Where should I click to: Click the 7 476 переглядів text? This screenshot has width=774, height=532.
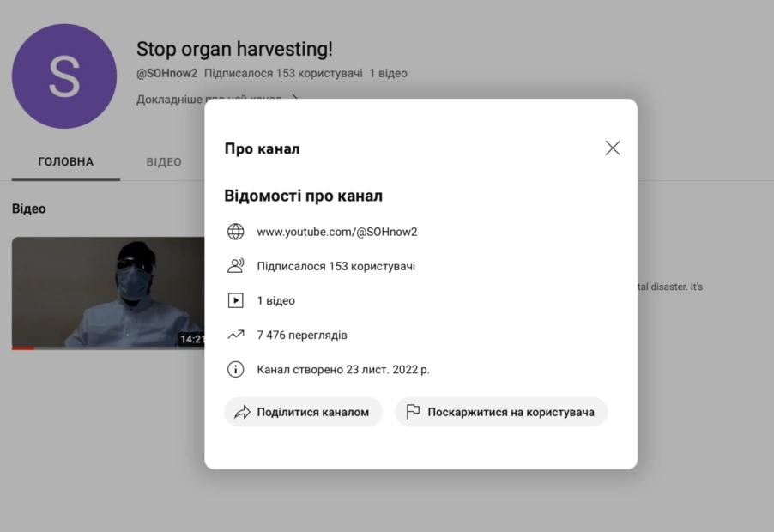302,336
